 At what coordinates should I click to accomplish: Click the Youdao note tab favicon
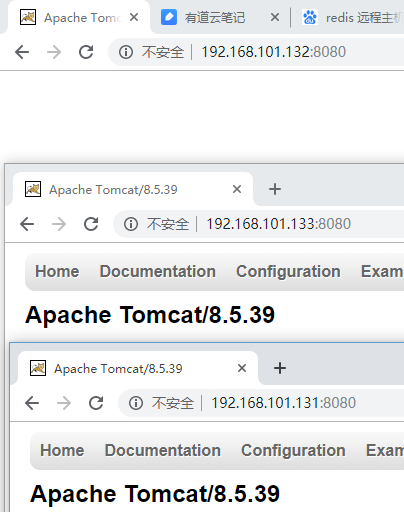[x=169, y=17]
